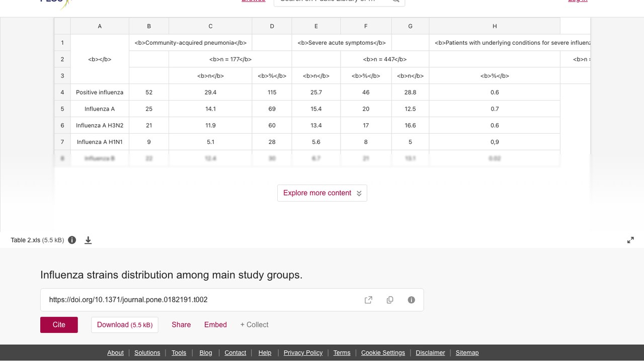The width and height of the screenshot is (644, 362).
Task: Open the Share option
Action: pyautogui.click(x=181, y=325)
